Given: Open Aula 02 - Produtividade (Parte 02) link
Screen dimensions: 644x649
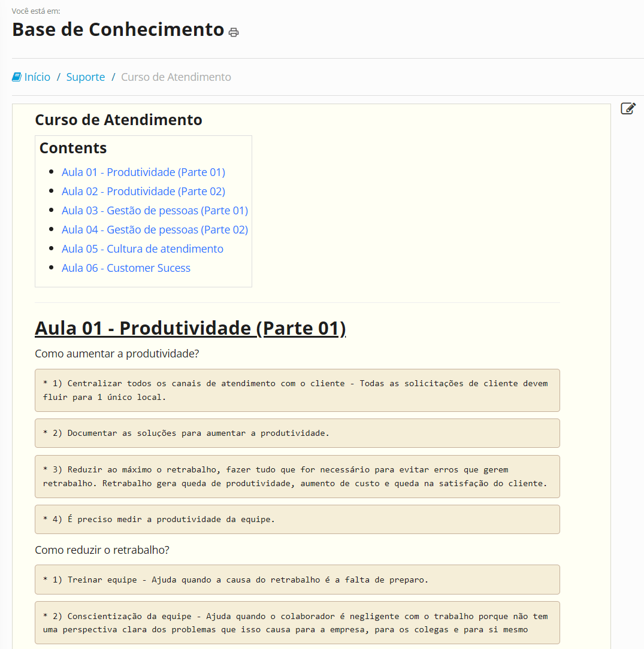Looking at the screenshot, I should point(143,192).
